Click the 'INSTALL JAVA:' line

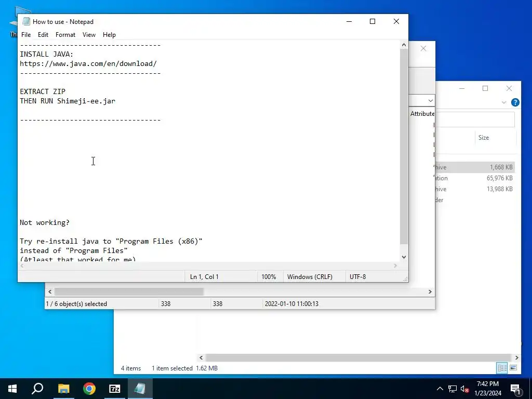tap(46, 54)
